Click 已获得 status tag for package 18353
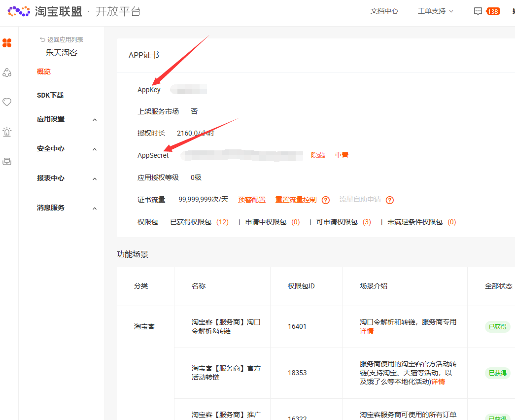 (x=498, y=373)
